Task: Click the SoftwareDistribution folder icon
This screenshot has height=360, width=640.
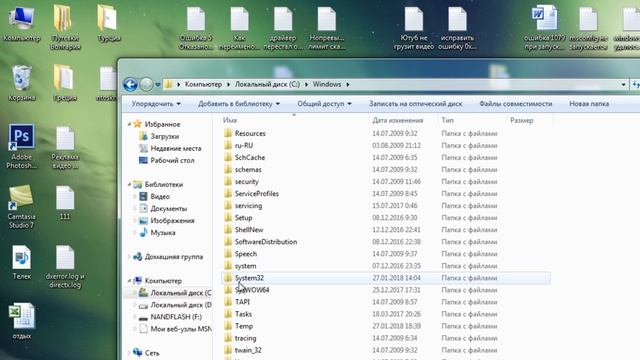Action: click(x=228, y=242)
